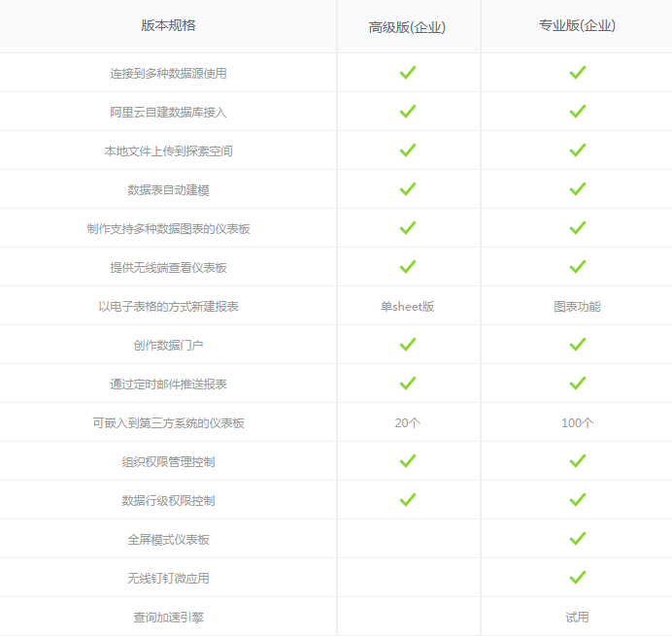Select the 可嵌入到第三方系统的仪表板 row label
Screen dimensions: 672x636
(x=168, y=423)
